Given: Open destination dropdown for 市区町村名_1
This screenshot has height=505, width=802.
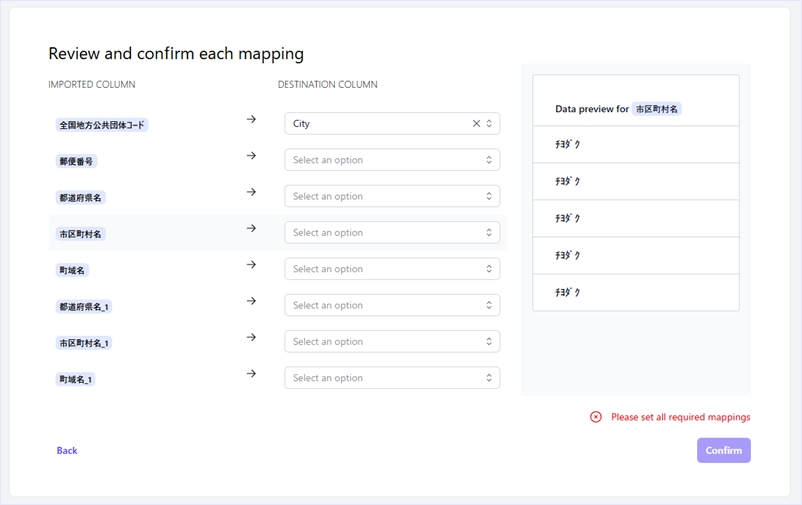Looking at the screenshot, I should (x=391, y=342).
